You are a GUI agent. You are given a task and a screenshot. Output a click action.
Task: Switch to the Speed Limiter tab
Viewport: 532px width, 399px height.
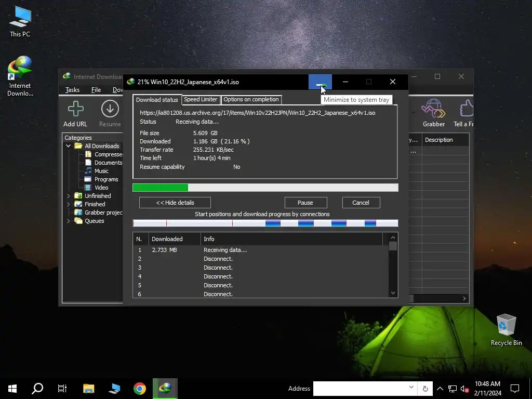pos(201,99)
